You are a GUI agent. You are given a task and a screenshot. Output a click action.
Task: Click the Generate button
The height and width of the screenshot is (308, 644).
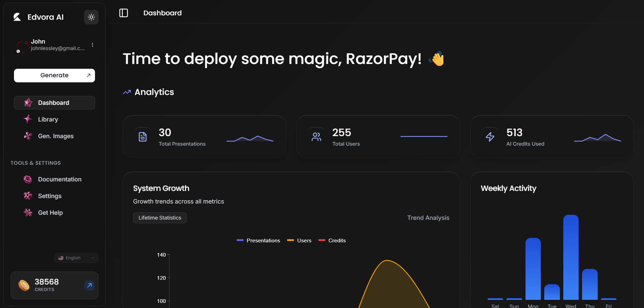point(54,76)
